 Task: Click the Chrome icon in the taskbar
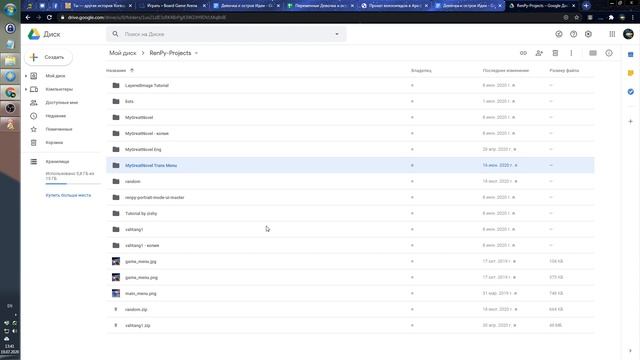click(10, 92)
